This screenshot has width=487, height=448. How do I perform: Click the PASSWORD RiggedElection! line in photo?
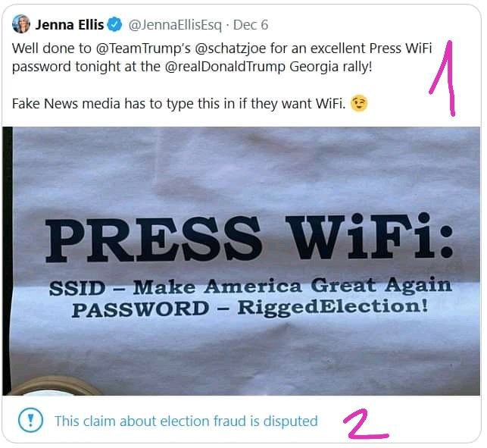coord(250,308)
